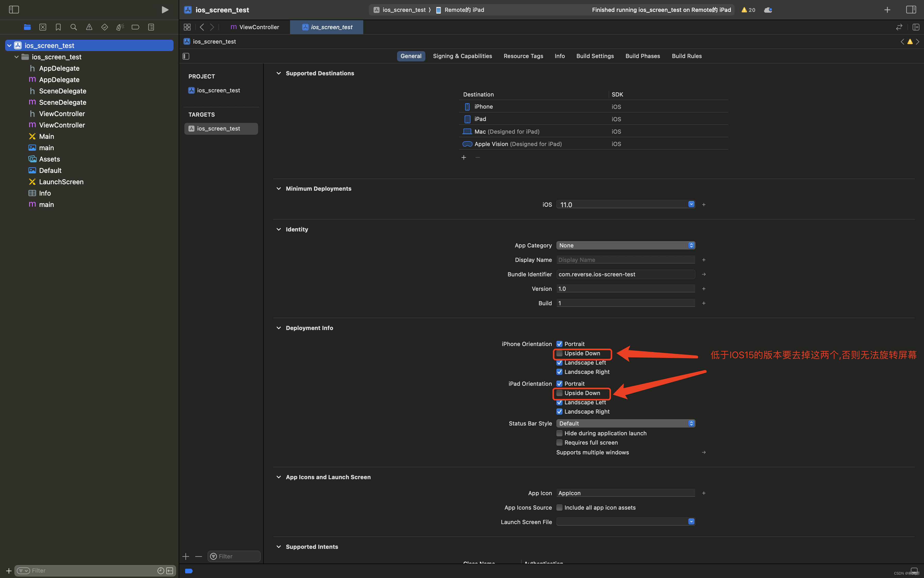Select the Remote iPad run destination
924x578 pixels.
click(x=460, y=10)
